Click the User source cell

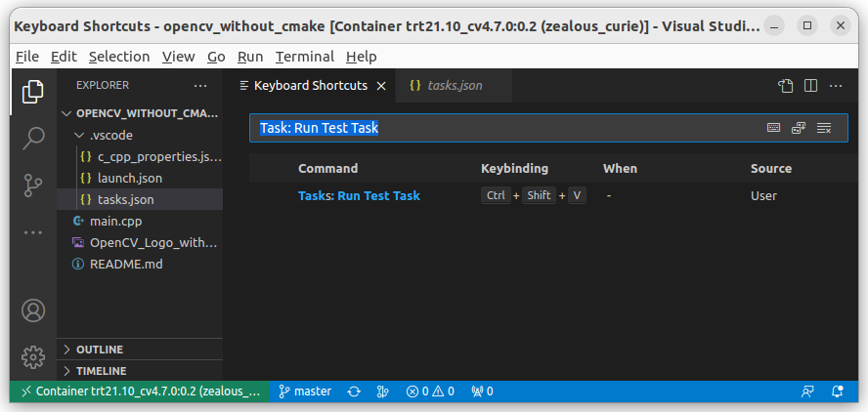point(763,196)
